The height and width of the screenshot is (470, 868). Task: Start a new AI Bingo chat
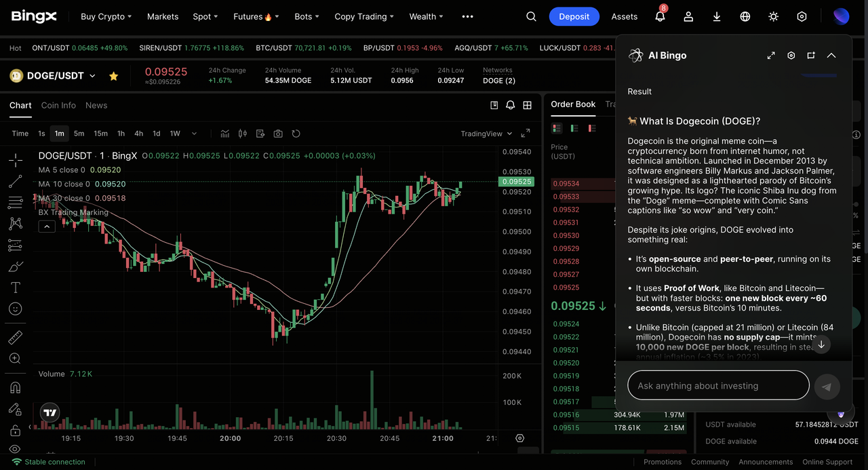coord(811,56)
